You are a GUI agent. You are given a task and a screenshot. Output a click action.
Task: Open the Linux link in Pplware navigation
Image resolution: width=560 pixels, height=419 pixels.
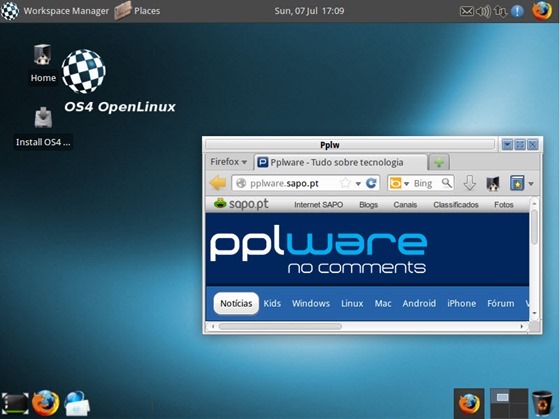(x=352, y=303)
